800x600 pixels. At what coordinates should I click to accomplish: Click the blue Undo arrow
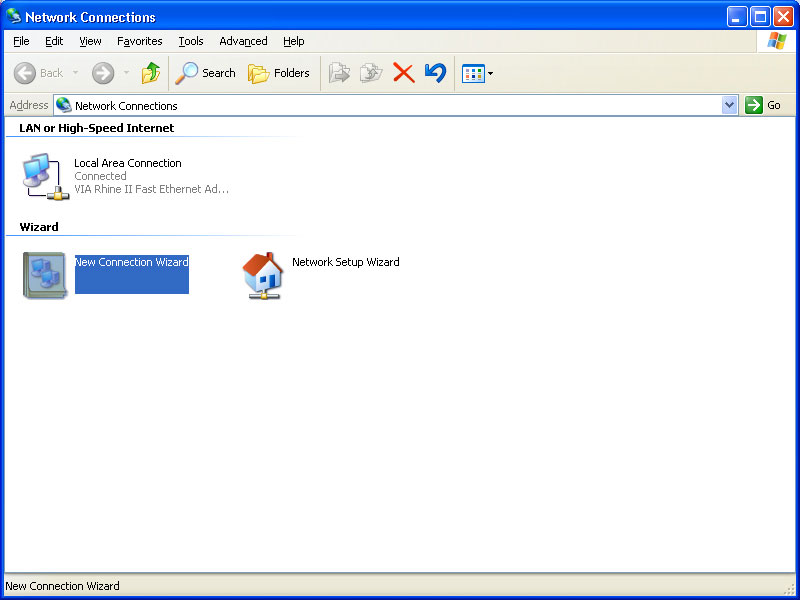pyautogui.click(x=435, y=72)
